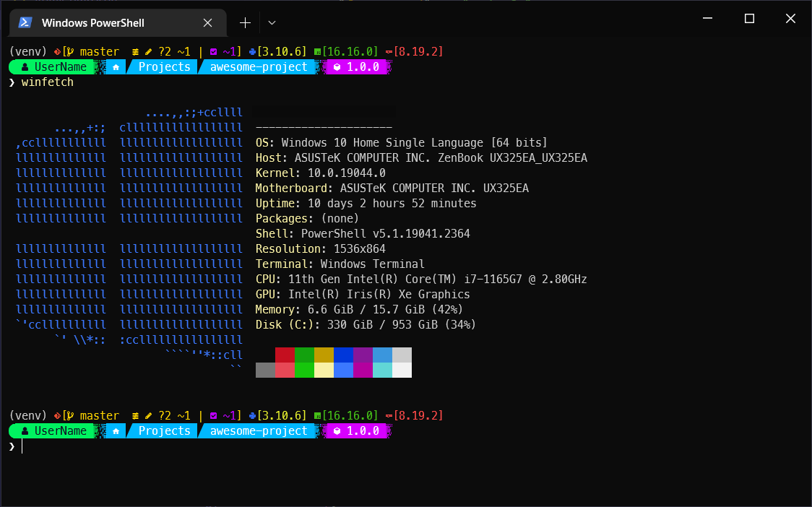Click the 'CPU: 11th Gen Intel(R) Core(TM)' line

click(422, 279)
